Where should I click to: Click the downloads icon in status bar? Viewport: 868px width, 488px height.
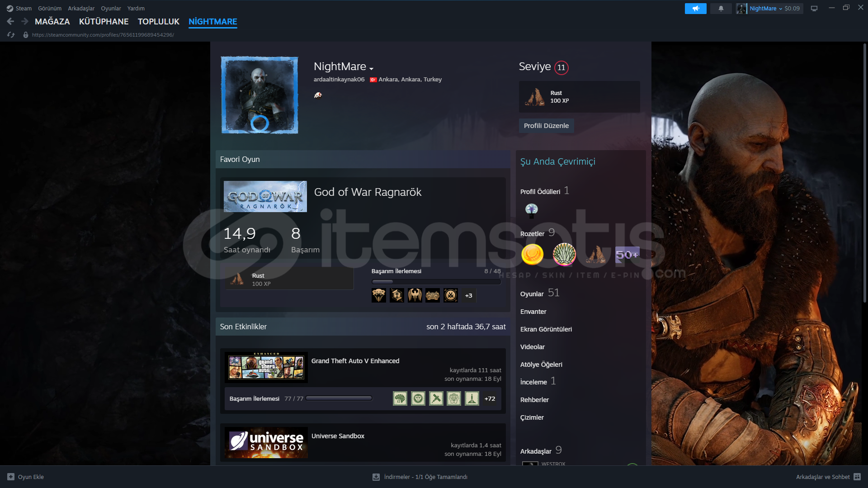click(x=376, y=477)
